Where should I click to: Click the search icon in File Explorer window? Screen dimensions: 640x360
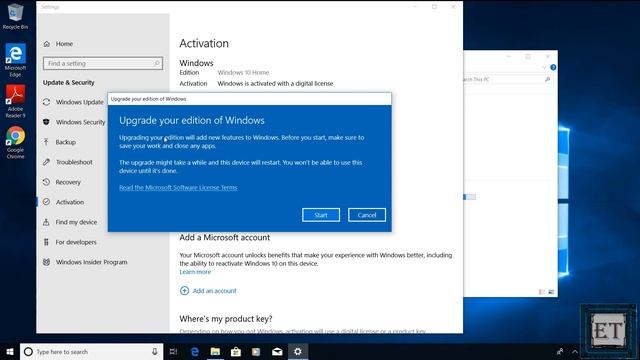coord(547,79)
